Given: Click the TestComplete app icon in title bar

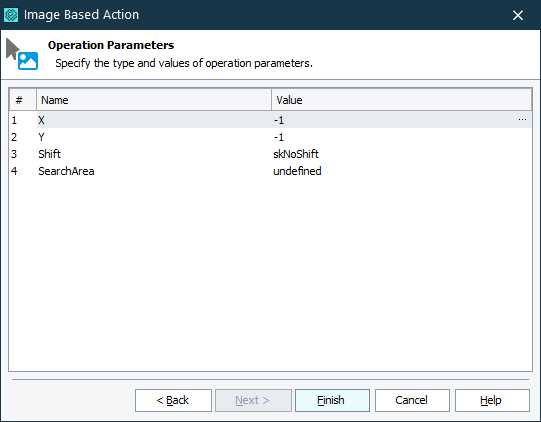Looking at the screenshot, I should (11, 15).
